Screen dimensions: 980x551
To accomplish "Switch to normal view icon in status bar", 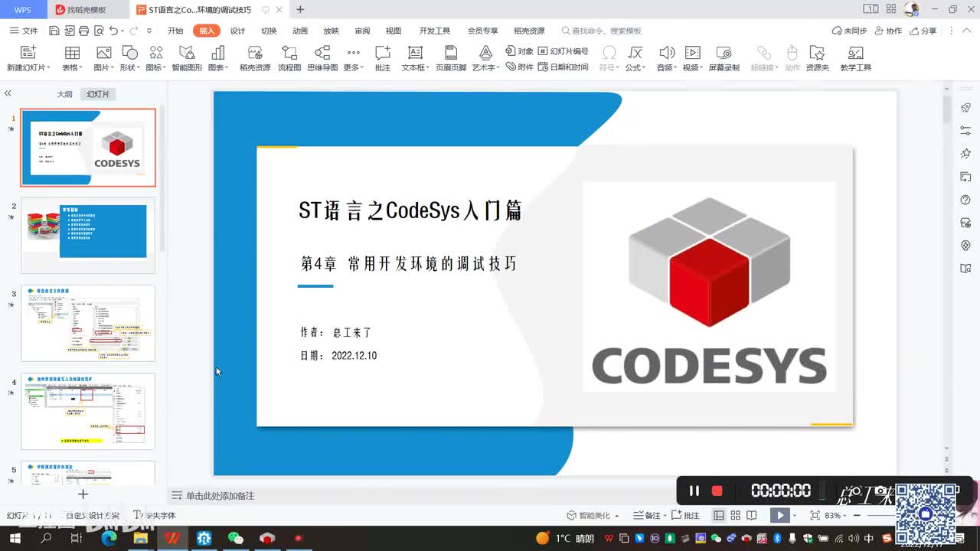I will click(x=718, y=515).
